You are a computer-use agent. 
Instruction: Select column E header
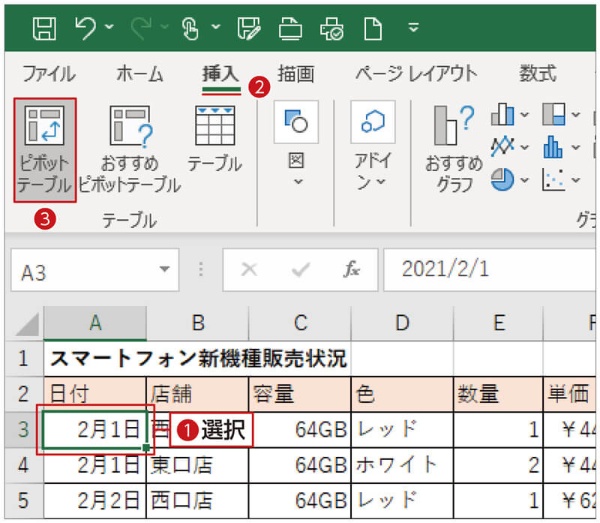point(498,323)
